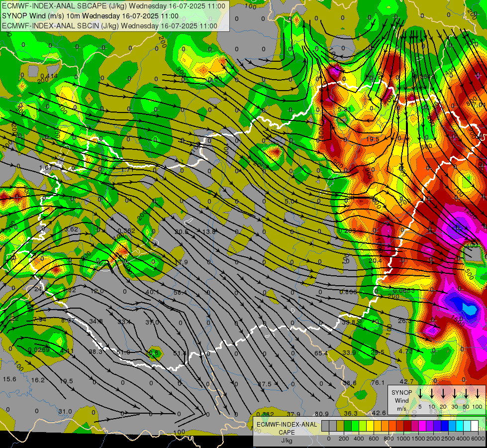Click the 15.6 value on the map

coord(9,379)
